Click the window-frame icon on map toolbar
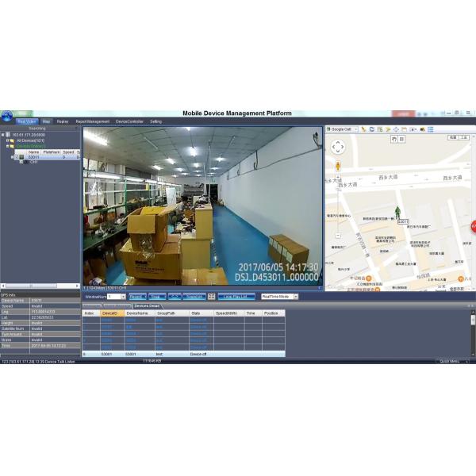Image resolution: width=476 pixels, height=476 pixels. pyautogui.click(x=404, y=129)
